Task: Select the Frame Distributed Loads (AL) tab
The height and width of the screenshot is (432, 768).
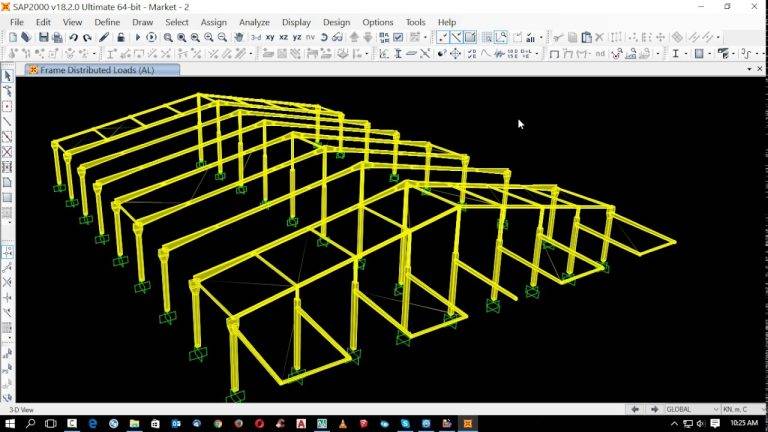Action: [x=96, y=70]
